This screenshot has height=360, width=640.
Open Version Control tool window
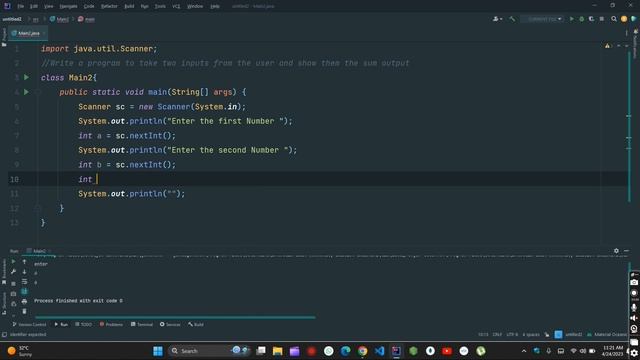click(x=29, y=324)
